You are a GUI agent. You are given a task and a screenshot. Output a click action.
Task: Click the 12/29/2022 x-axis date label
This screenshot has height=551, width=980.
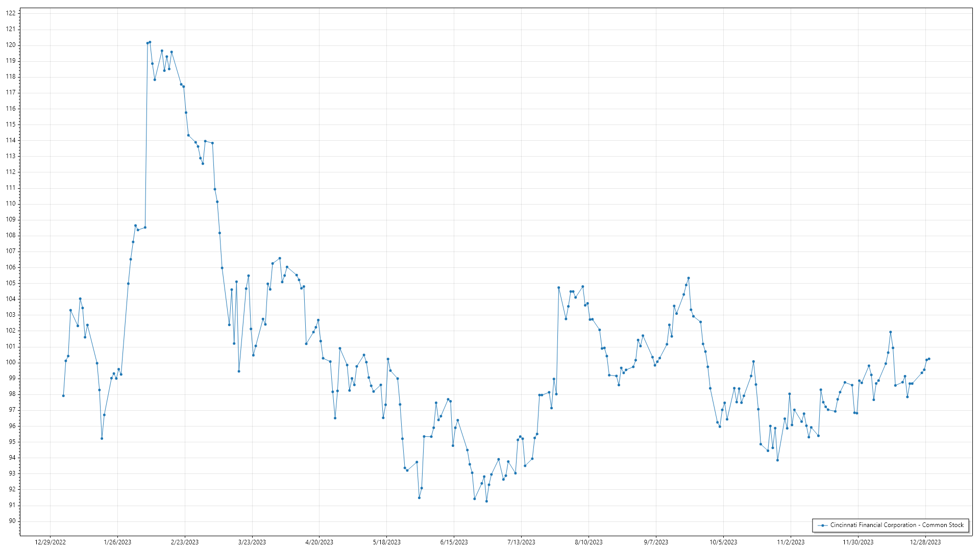click(50, 542)
